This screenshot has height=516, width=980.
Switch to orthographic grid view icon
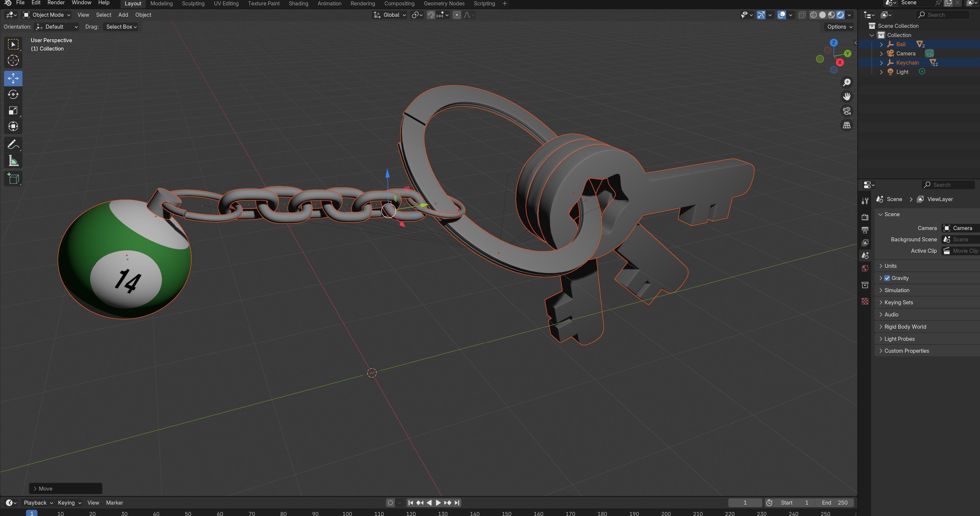click(x=847, y=125)
